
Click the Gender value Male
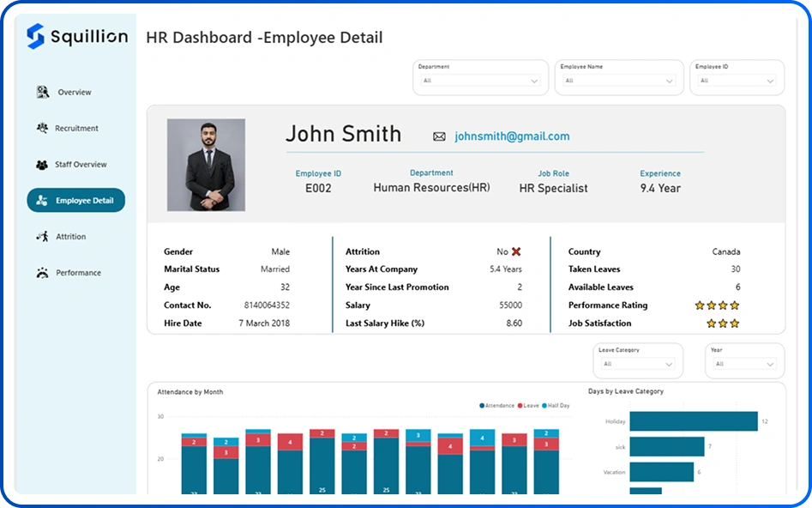point(280,251)
